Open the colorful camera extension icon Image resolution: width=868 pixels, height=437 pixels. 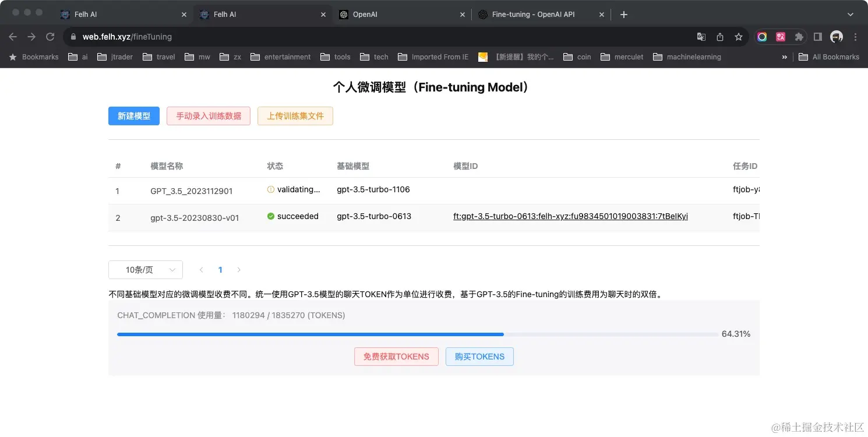coord(762,36)
